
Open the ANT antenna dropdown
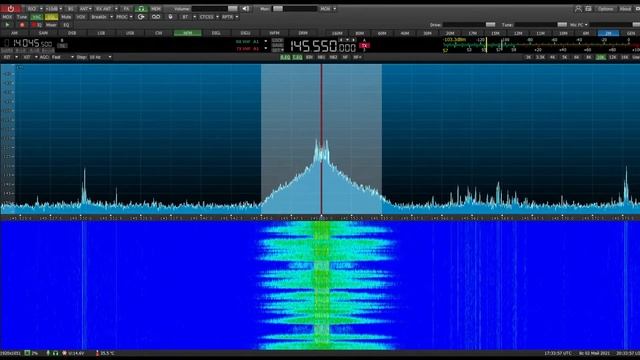click(85, 9)
